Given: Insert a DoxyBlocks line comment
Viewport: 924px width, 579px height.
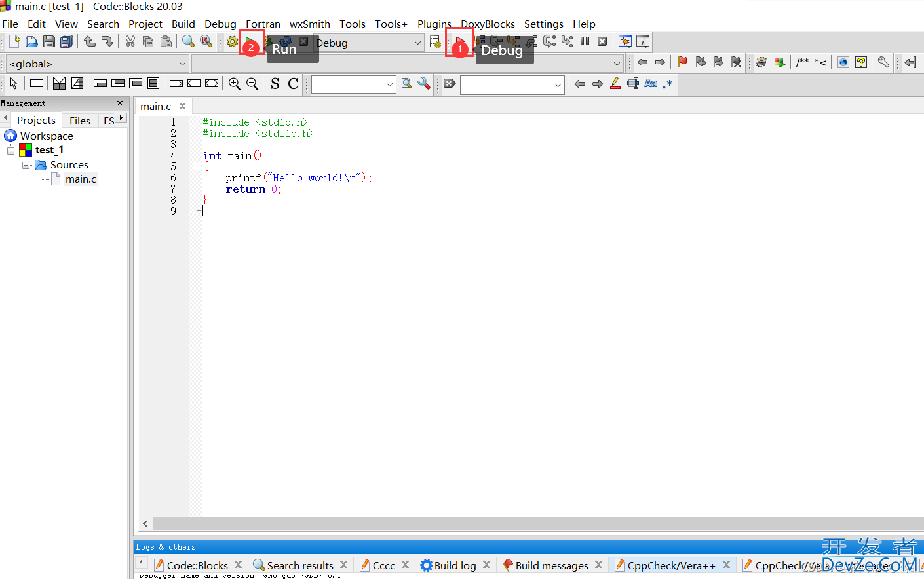Looking at the screenshot, I should point(820,62).
